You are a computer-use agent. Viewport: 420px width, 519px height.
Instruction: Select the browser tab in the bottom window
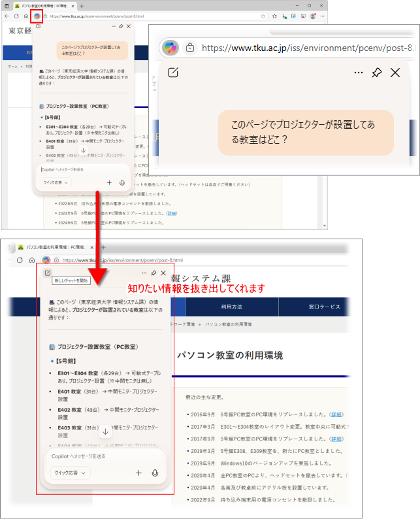[56, 247]
